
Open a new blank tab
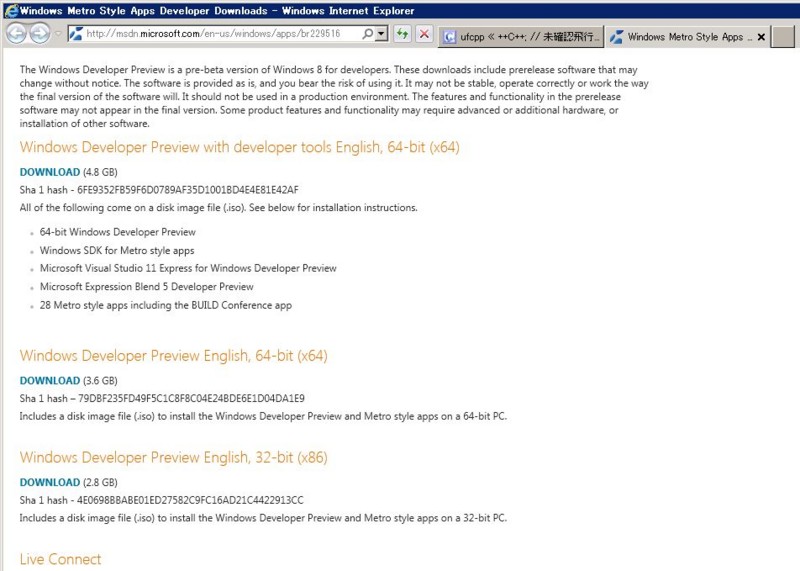782,37
